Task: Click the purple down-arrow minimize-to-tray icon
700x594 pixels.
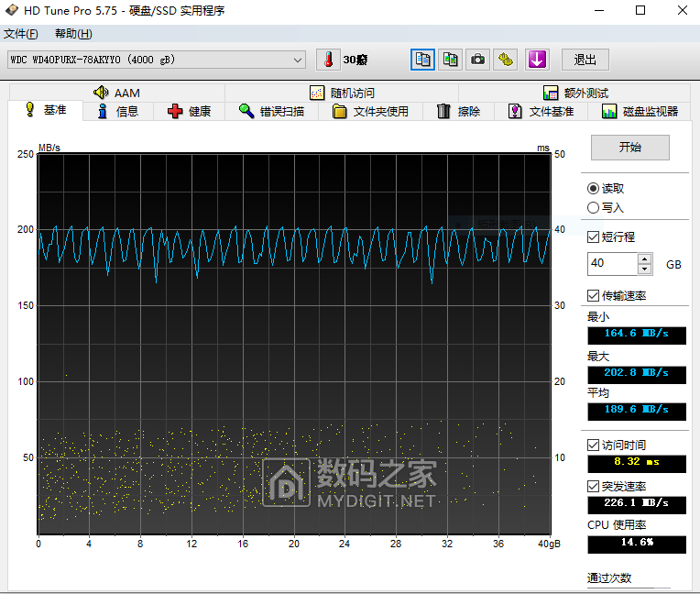Action: tap(537, 60)
